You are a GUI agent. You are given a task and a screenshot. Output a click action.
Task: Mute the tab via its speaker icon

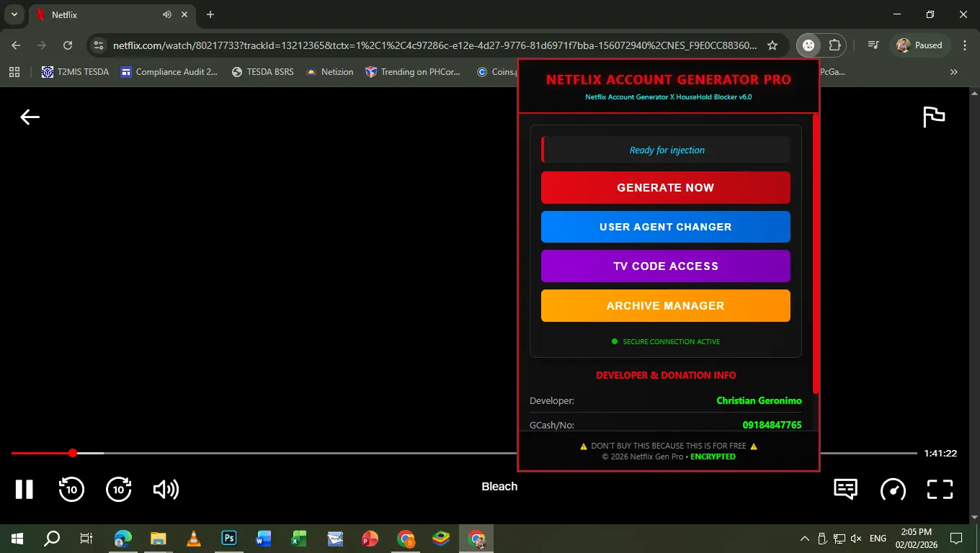point(167,14)
